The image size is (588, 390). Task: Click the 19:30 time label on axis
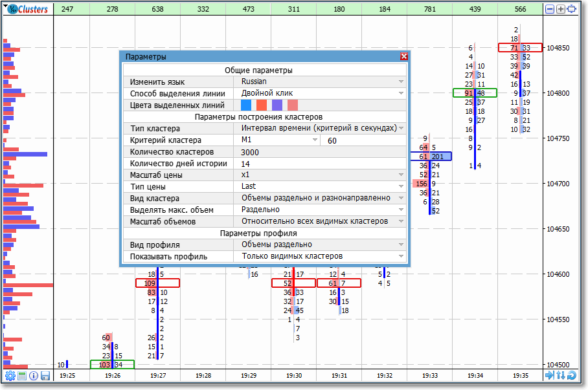[293, 375]
